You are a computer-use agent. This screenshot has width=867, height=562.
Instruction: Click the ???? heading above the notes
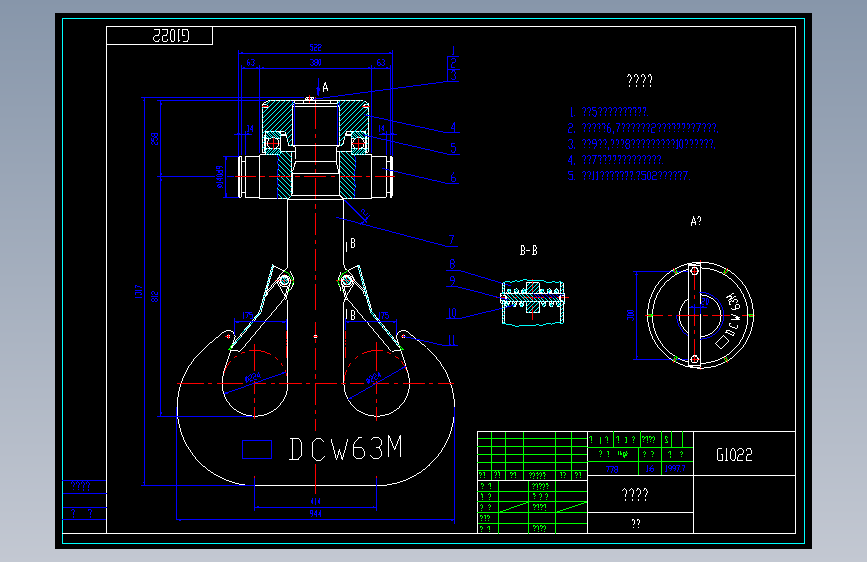pos(640,81)
